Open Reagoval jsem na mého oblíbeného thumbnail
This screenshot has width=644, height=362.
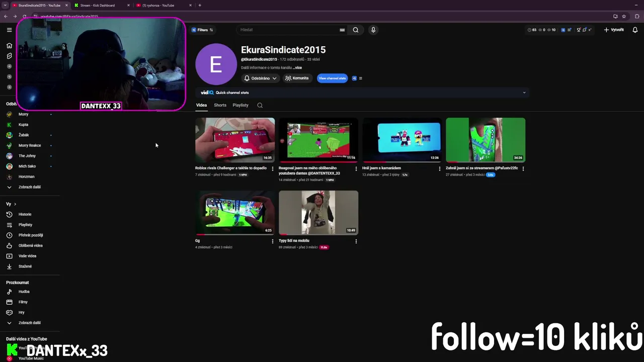point(318,140)
